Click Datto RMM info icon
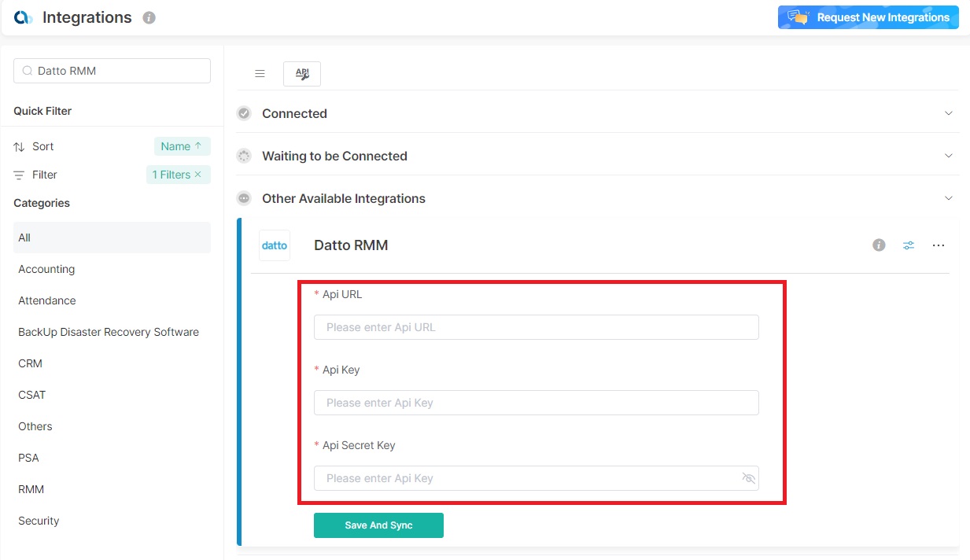This screenshot has height=560, width=970. tap(879, 245)
